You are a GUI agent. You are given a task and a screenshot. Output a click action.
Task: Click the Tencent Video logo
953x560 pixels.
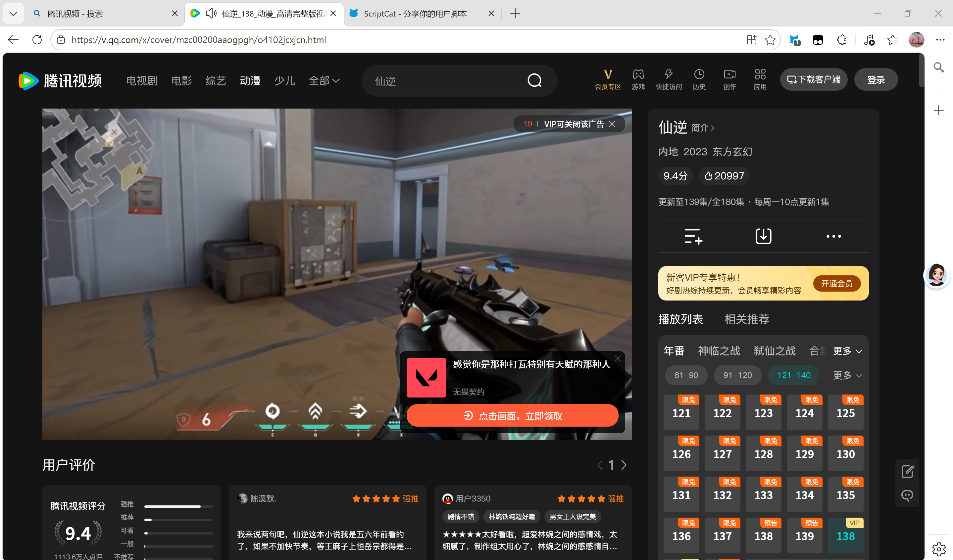pos(61,80)
